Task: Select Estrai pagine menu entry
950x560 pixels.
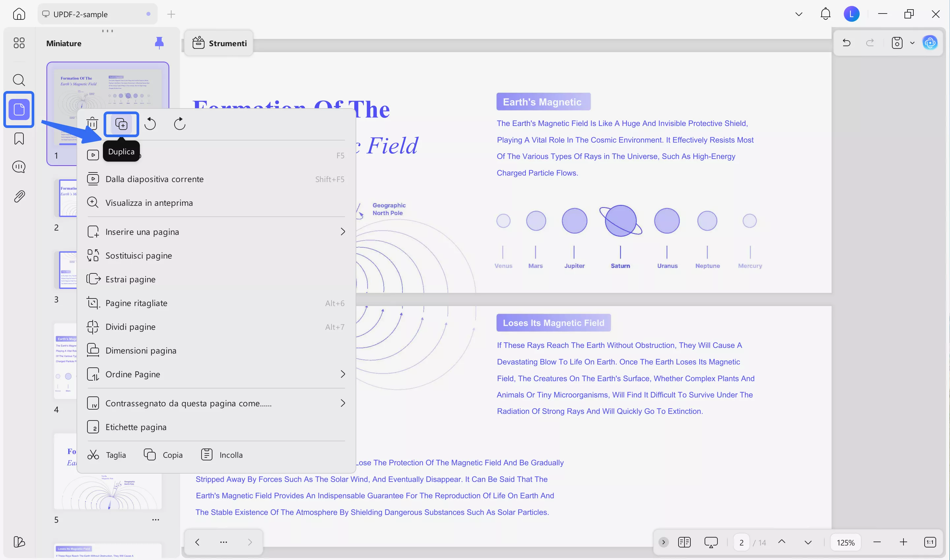Action: (x=130, y=279)
